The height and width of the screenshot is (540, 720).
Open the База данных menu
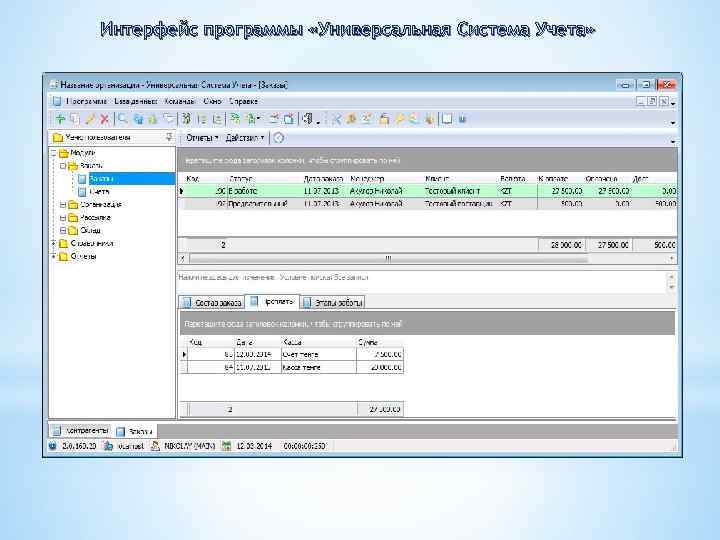coord(135,101)
